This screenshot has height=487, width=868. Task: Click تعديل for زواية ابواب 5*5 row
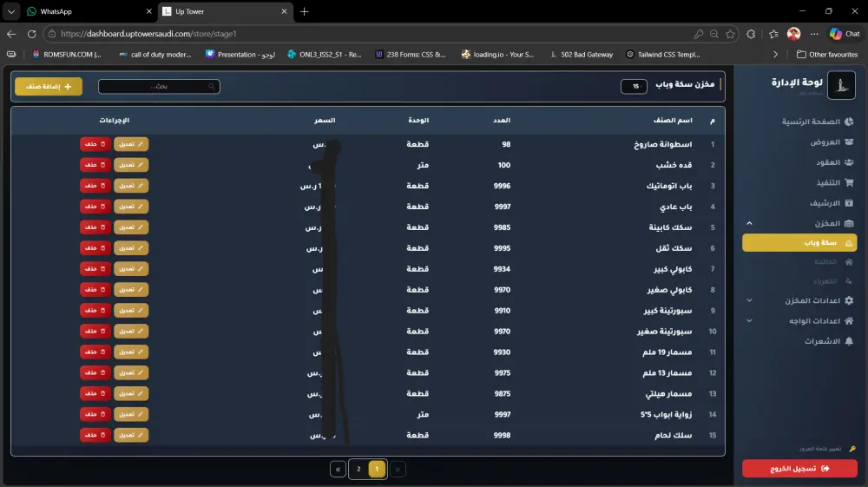tap(131, 414)
